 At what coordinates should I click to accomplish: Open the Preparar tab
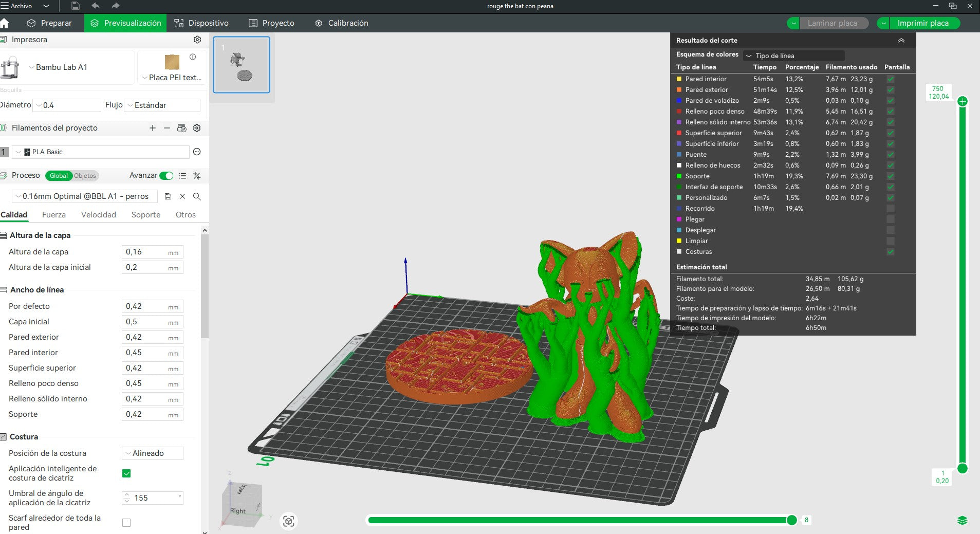coord(50,23)
